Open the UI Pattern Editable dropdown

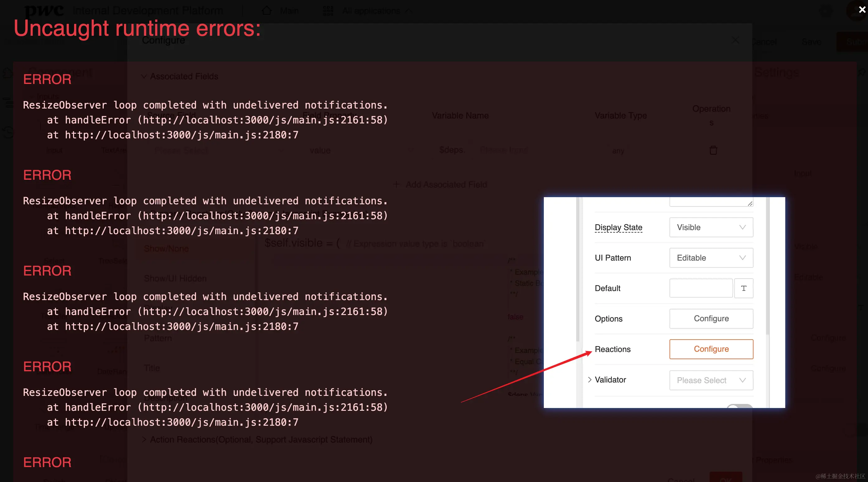coord(711,258)
